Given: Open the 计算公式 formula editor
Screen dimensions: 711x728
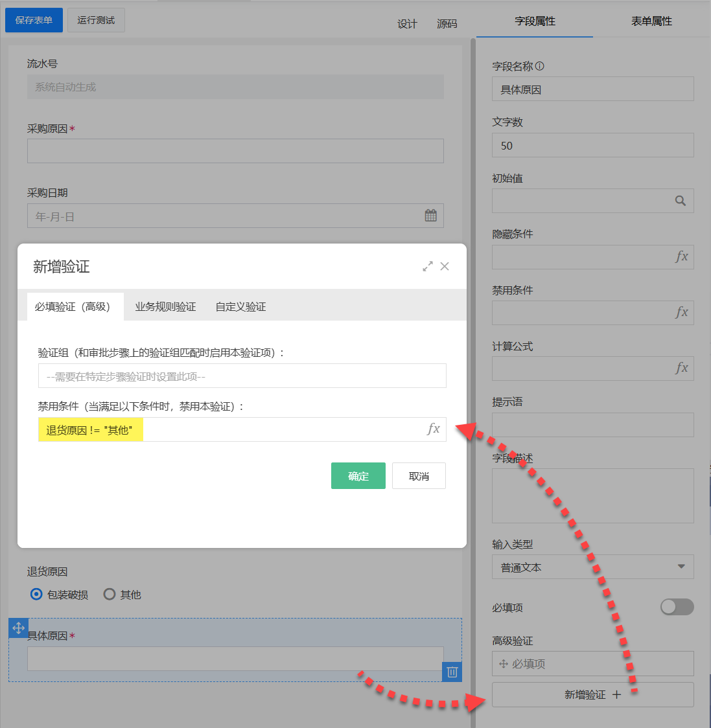Looking at the screenshot, I should tap(680, 368).
